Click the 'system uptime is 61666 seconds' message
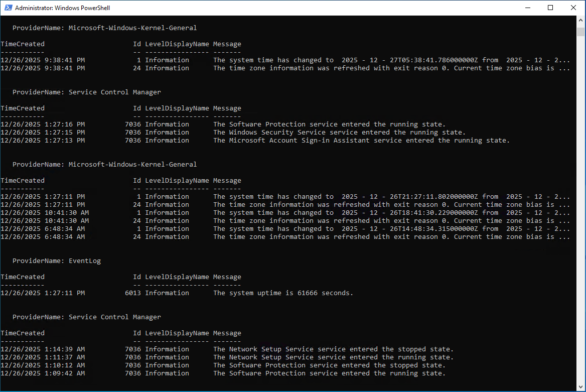Screen dimensions: 586x392 tap(283, 293)
